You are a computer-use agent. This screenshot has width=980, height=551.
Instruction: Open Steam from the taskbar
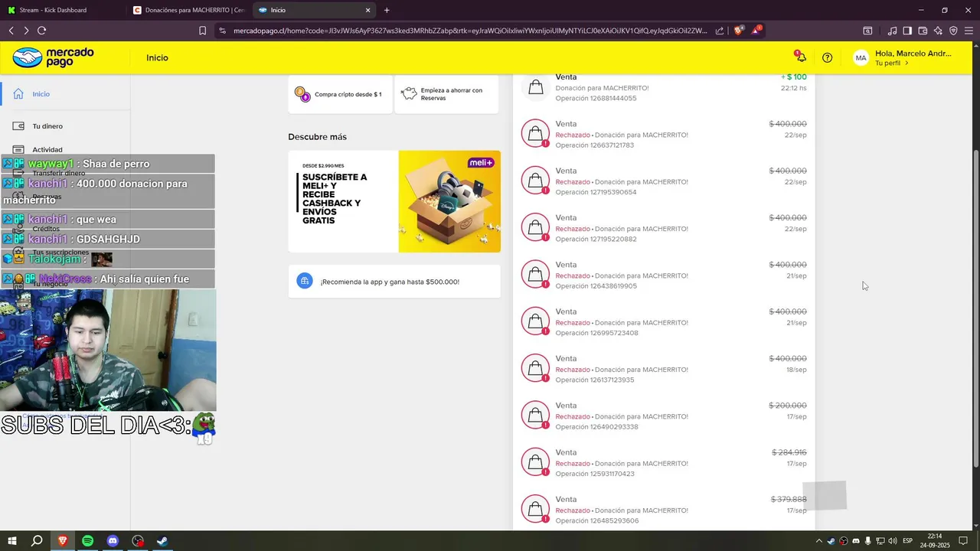point(162,541)
